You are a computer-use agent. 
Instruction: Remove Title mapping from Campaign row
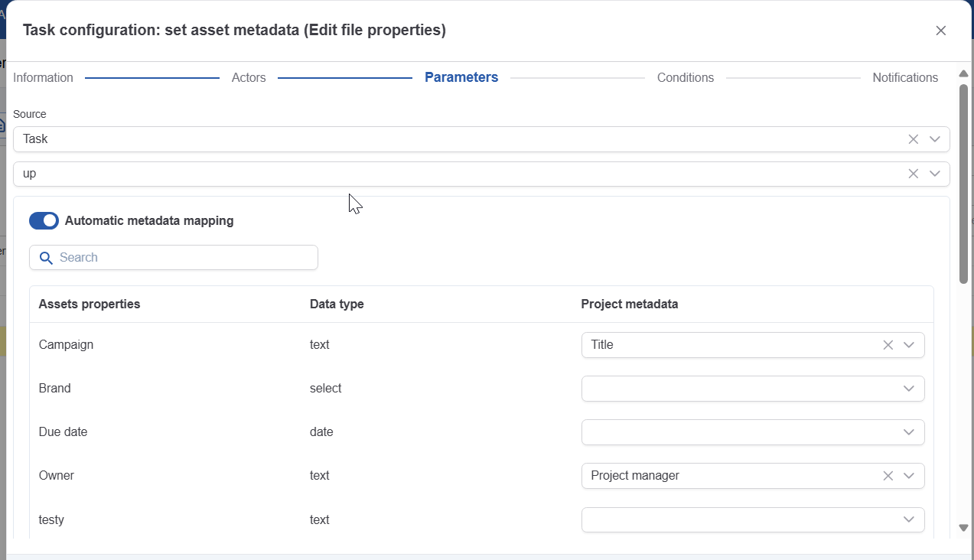pos(888,345)
